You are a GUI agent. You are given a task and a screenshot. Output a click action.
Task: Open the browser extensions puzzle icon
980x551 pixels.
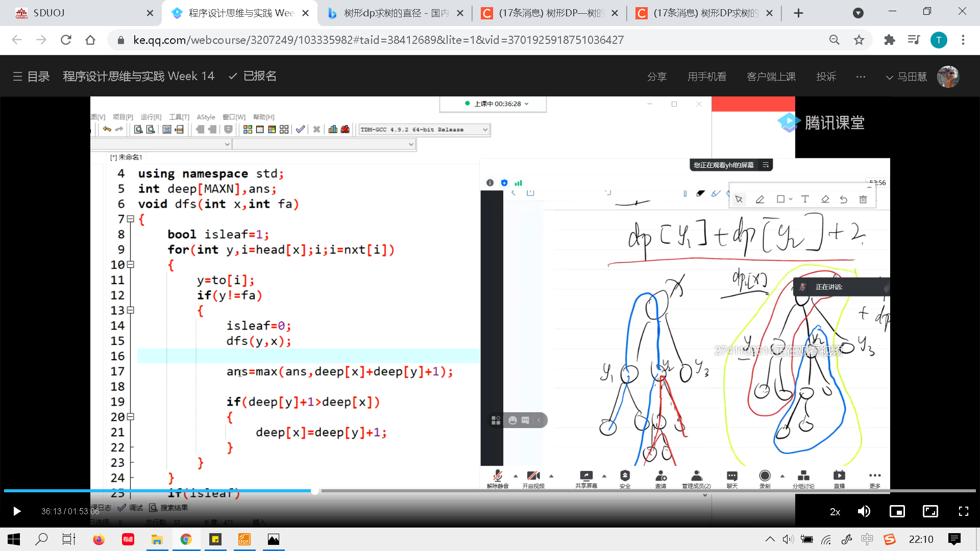[x=889, y=40]
